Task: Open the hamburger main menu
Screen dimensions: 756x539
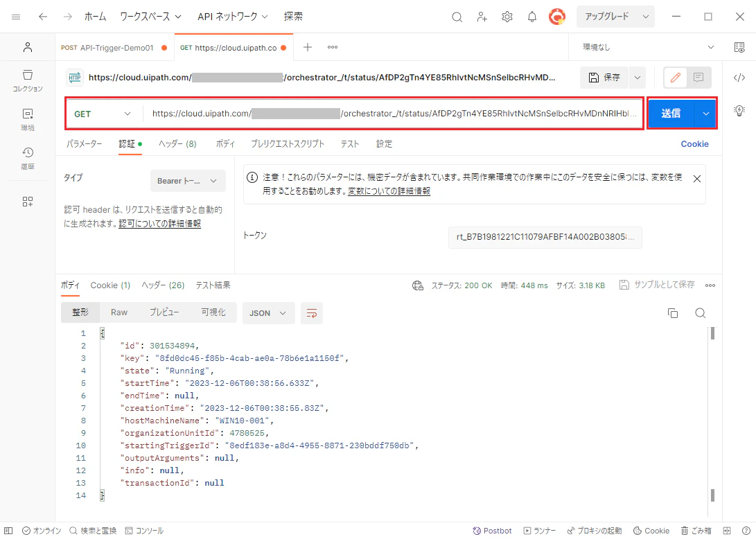Action: coord(16,17)
